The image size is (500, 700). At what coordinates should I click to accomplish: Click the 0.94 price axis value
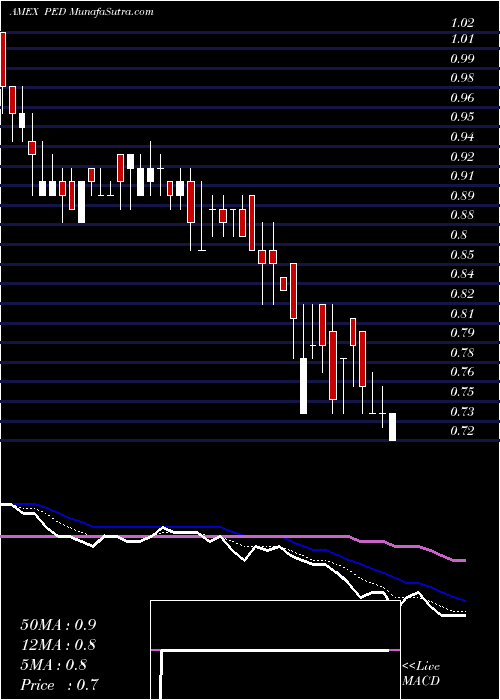pyautogui.click(x=462, y=137)
